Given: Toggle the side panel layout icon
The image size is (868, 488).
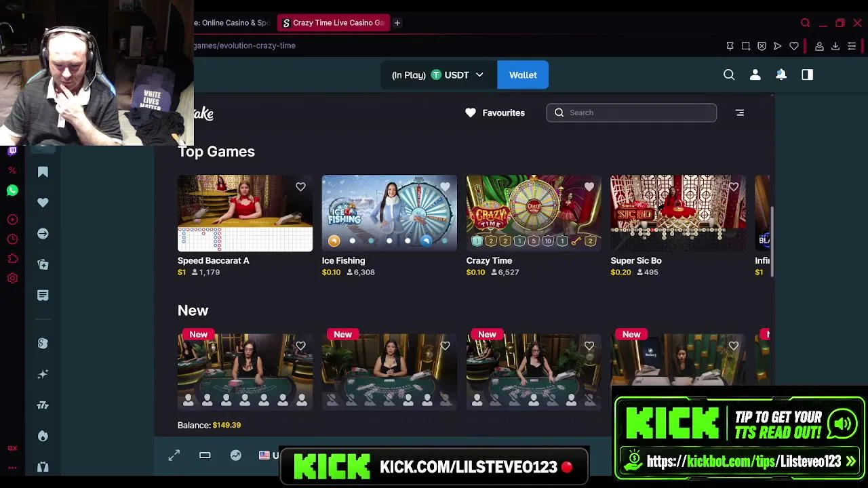Looking at the screenshot, I should (x=807, y=75).
